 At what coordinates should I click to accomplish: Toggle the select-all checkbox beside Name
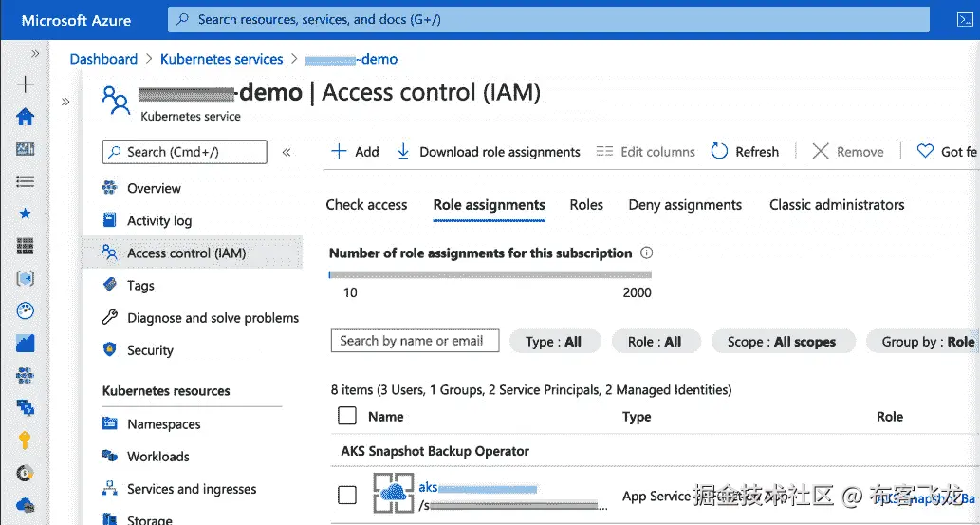(x=347, y=416)
